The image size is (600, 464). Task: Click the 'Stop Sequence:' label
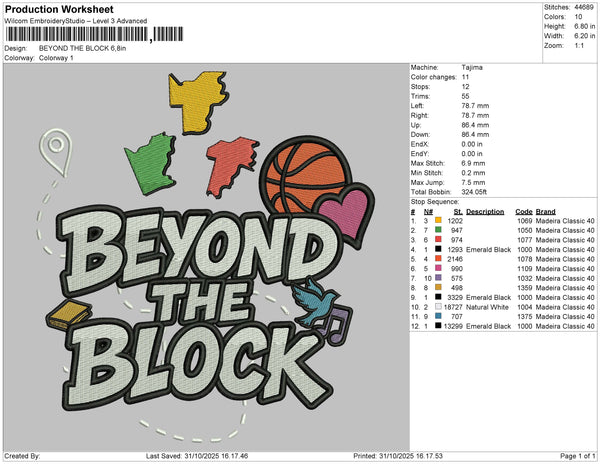435,202
